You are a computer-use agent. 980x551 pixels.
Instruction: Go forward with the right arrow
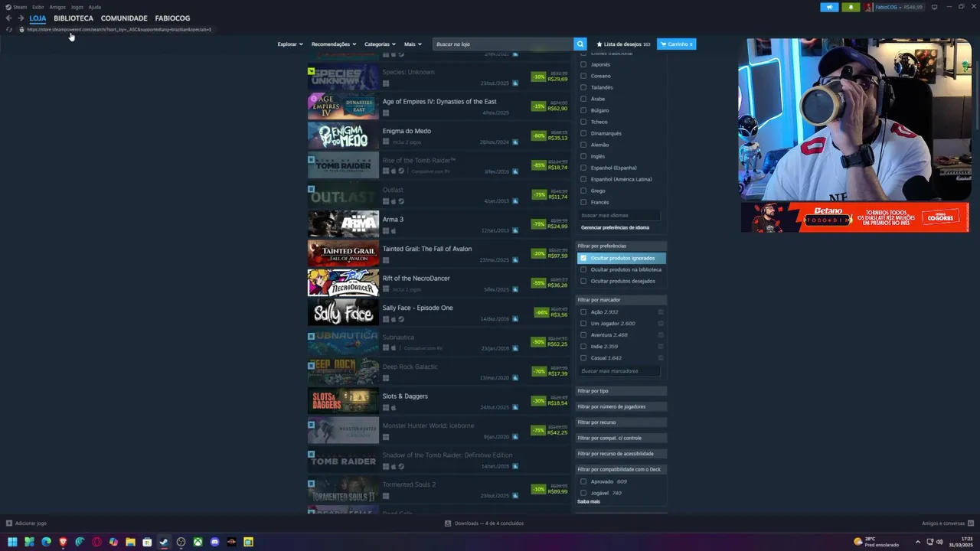(x=21, y=18)
